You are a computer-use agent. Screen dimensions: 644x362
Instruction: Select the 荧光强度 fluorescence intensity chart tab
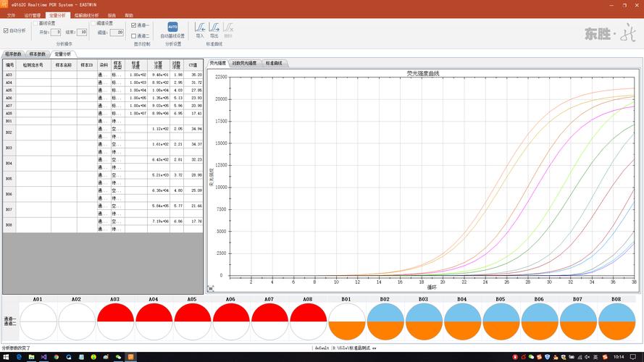(x=217, y=63)
